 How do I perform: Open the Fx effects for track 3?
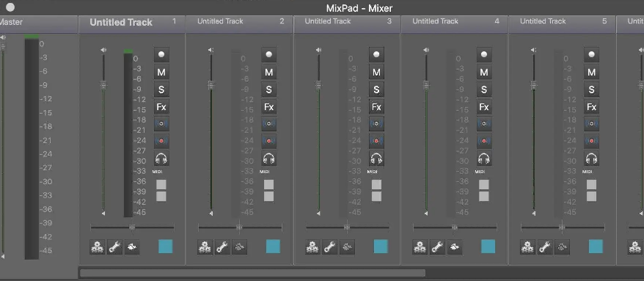(376, 107)
